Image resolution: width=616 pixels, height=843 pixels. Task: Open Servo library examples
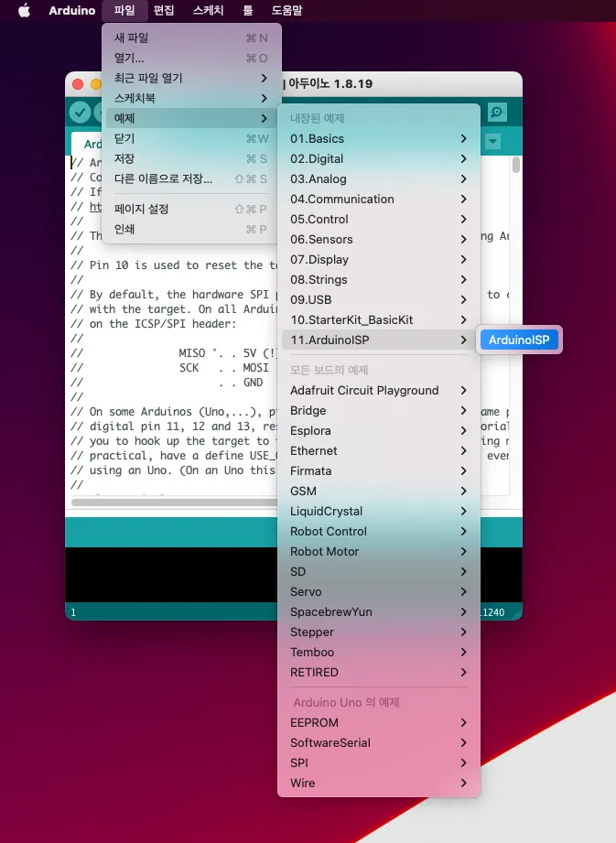point(378,592)
